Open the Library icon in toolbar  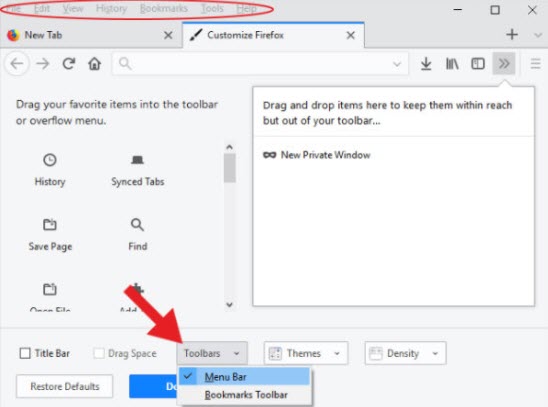[452, 64]
